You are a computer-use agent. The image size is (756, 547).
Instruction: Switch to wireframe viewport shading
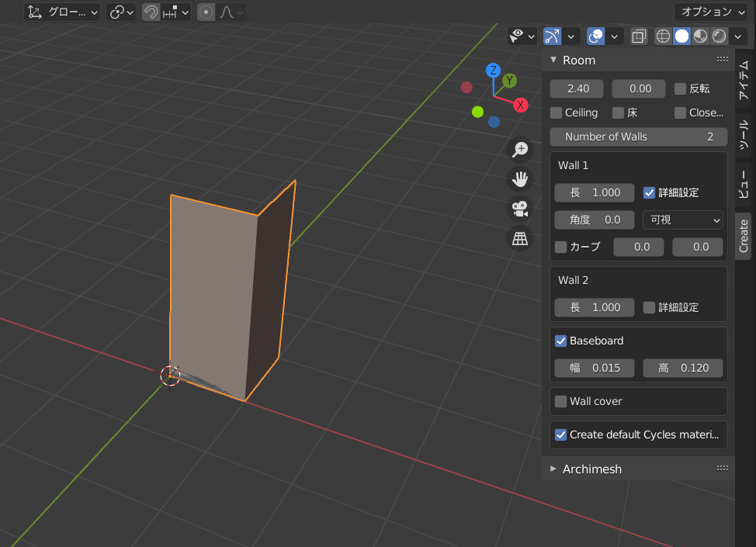point(664,36)
